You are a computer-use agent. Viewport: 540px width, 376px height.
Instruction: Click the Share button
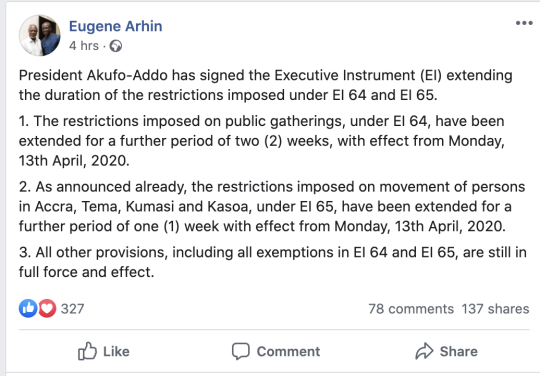point(446,351)
